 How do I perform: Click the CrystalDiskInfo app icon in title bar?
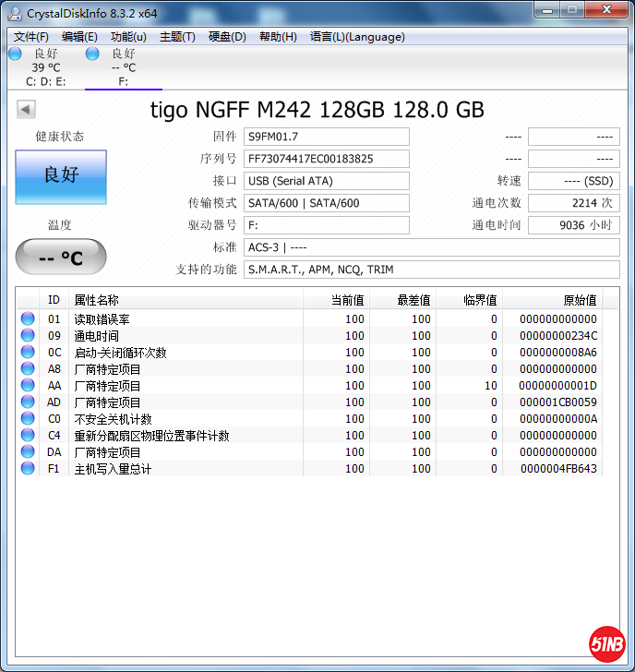[x=15, y=13]
